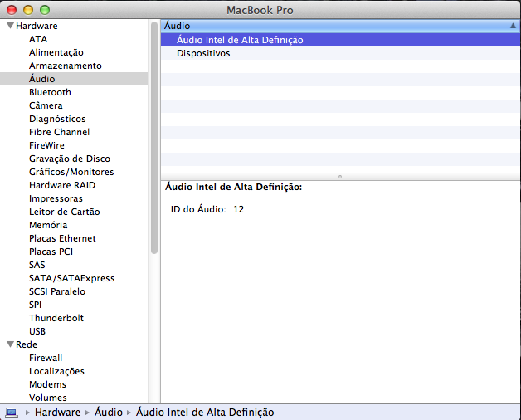Select USB in the sidebar
521x420 pixels.
(x=37, y=331)
